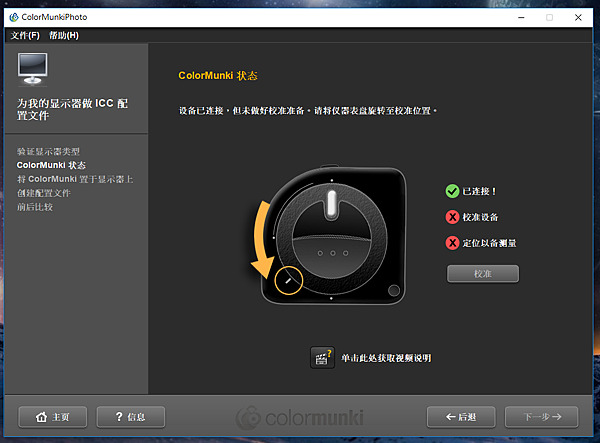This screenshot has height=443, width=600.
Task: Click the 设备已连接 status message text
Action: [x=308, y=111]
